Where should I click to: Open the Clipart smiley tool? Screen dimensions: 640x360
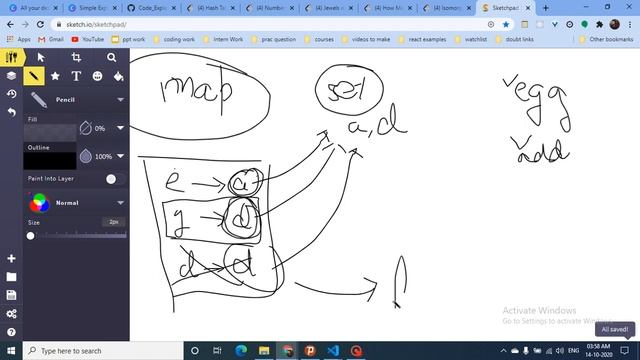pos(97,76)
